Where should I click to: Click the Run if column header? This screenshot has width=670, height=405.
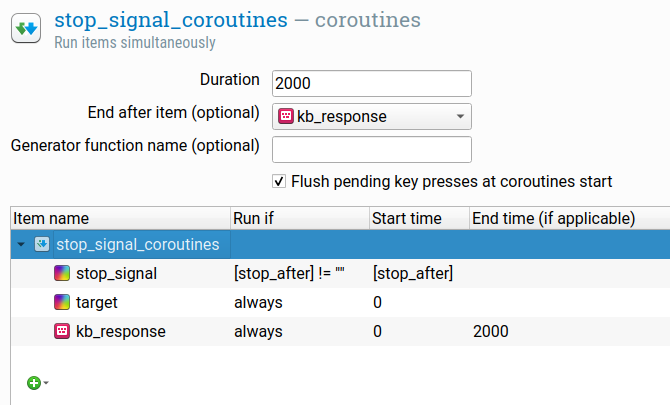[300, 218]
